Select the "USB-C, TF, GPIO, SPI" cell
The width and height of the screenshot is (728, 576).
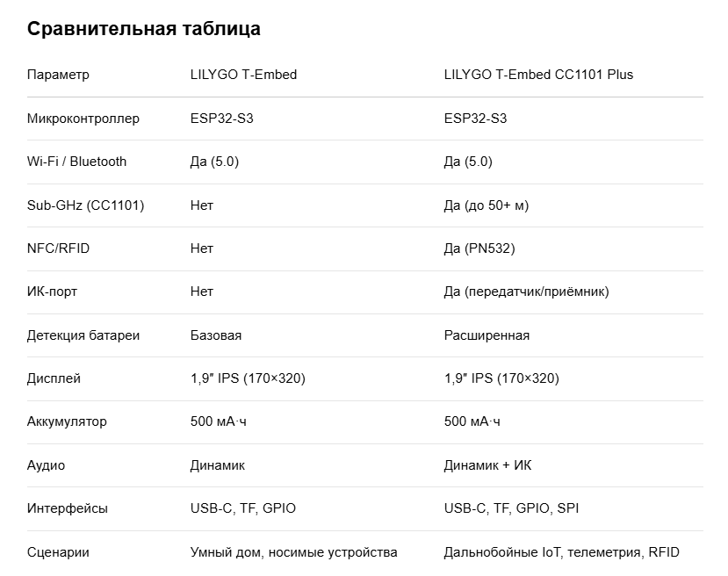point(511,508)
